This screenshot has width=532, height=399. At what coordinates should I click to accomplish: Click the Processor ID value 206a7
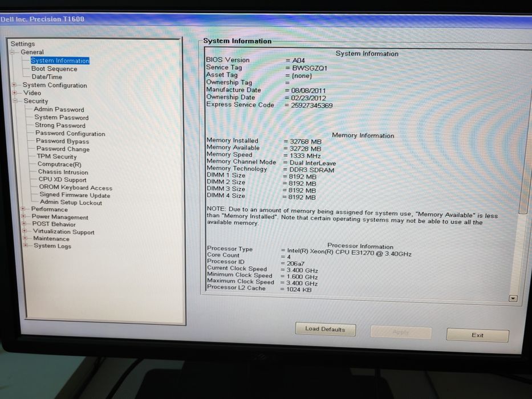coord(295,263)
